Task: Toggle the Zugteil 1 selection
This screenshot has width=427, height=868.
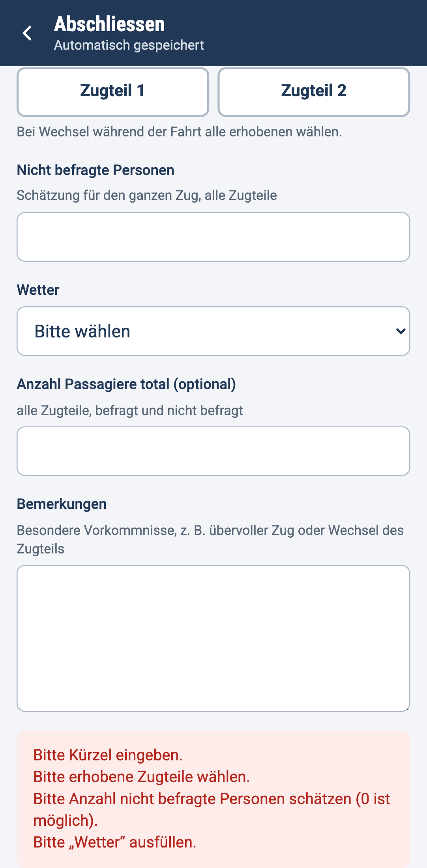Action: [x=113, y=92]
